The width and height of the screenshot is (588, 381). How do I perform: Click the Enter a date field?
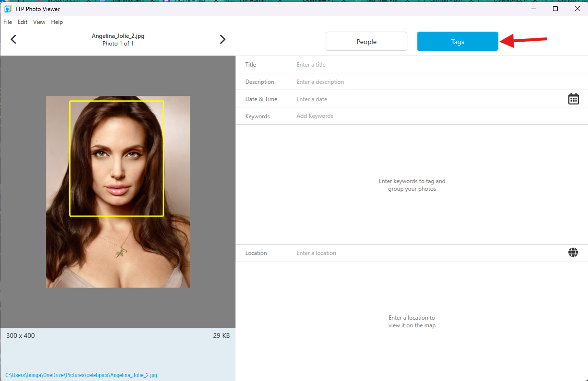(x=336, y=99)
